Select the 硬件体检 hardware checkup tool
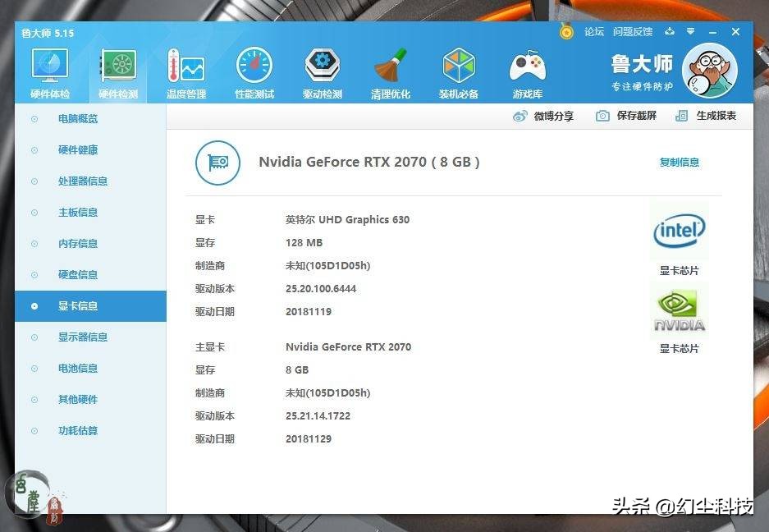The width and height of the screenshot is (769, 532). click(49, 70)
